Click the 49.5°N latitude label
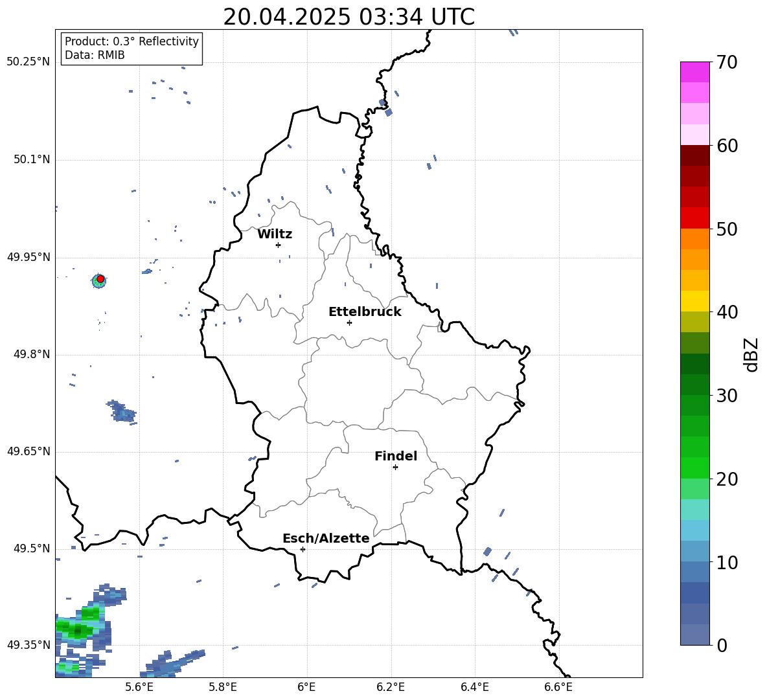The image size is (767, 700). pyautogui.click(x=31, y=548)
